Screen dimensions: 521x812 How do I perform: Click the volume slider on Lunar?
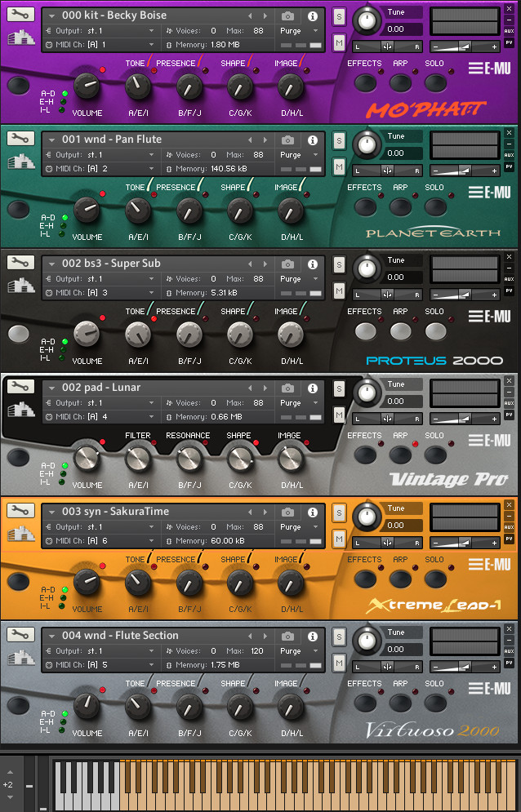(x=465, y=419)
